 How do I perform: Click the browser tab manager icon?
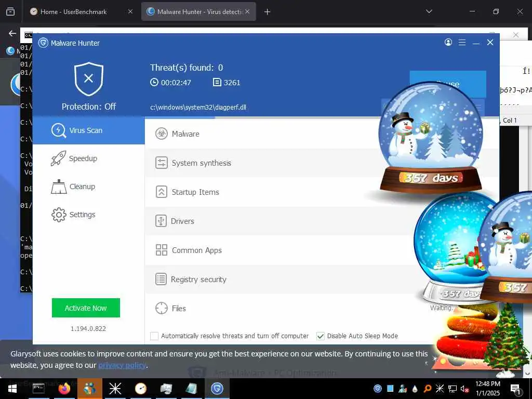tap(10, 11)
